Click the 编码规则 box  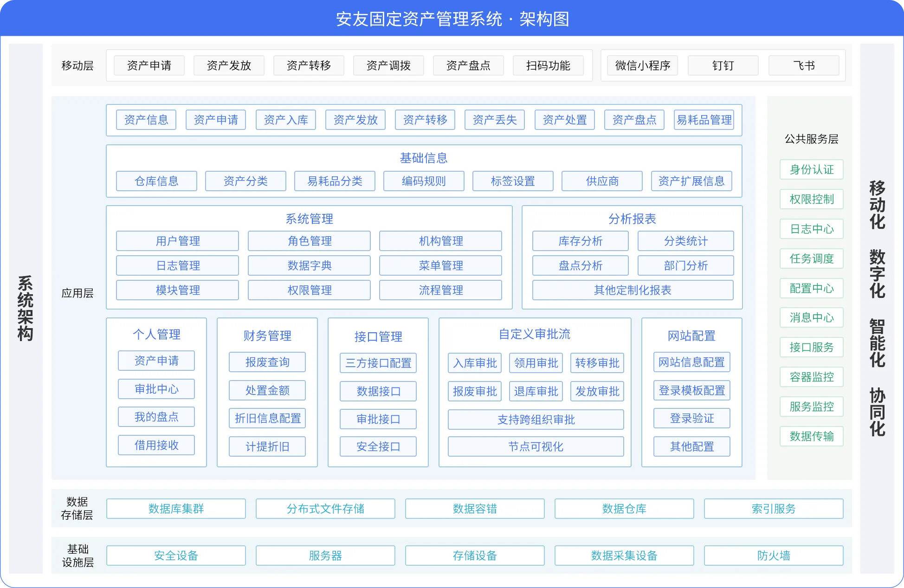pyautogui.click(x=424, y=181)
